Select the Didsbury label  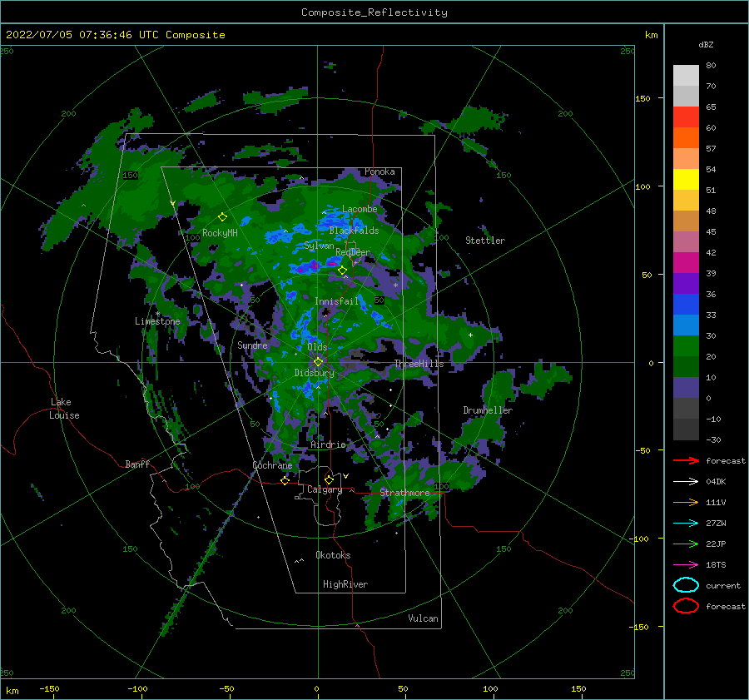[314, 373]
